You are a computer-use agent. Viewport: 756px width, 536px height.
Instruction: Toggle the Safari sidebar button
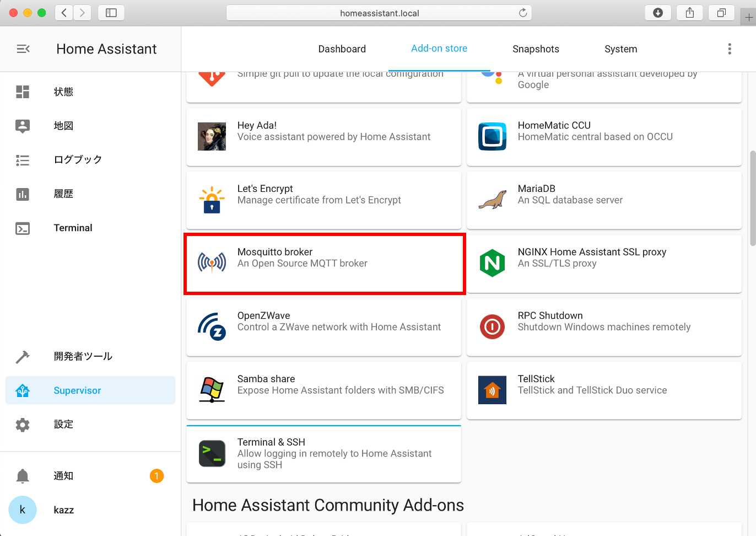(x=111, y=13)
